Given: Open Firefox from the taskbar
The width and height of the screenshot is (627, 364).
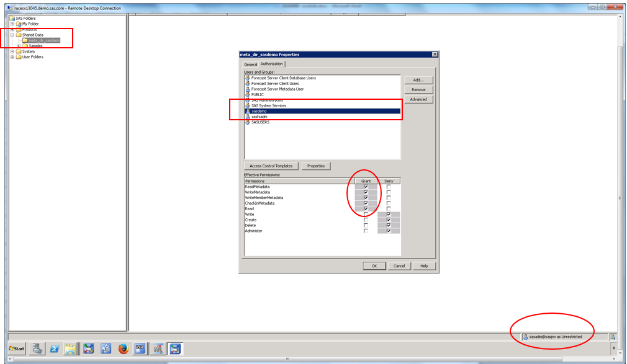Looking at the screenshot, I should tap(123, 349).
